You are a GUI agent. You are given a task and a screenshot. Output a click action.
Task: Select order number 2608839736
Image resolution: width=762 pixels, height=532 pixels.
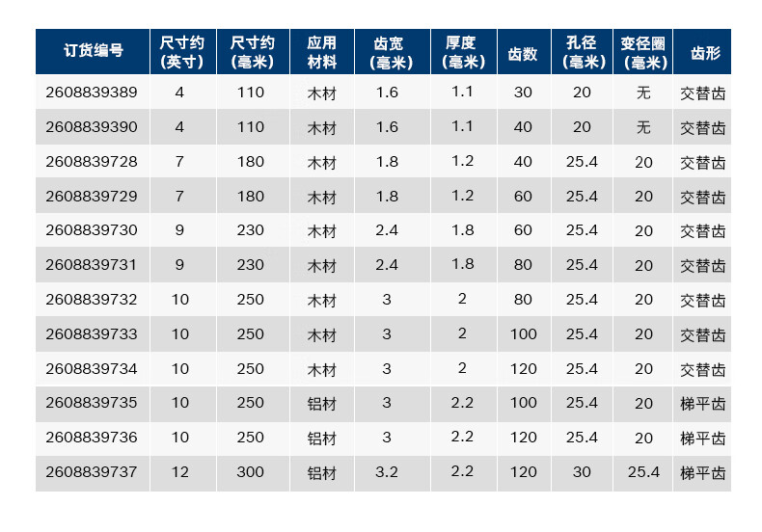92,438
